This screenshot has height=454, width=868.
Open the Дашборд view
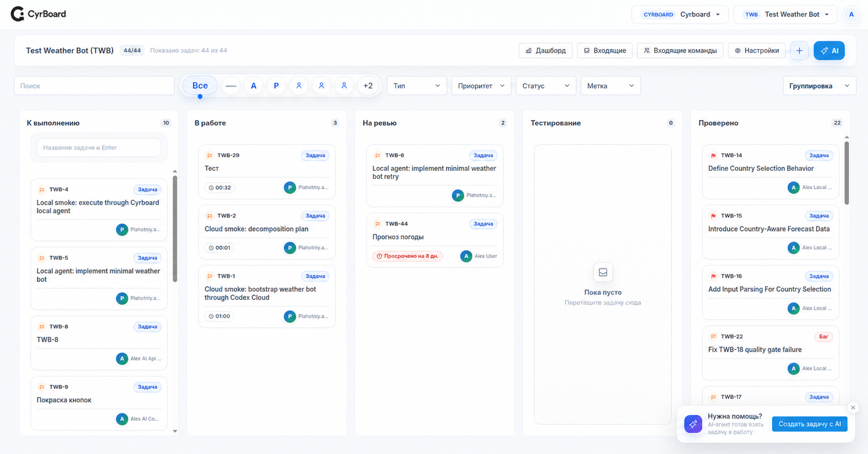click(x=545, y=51)
